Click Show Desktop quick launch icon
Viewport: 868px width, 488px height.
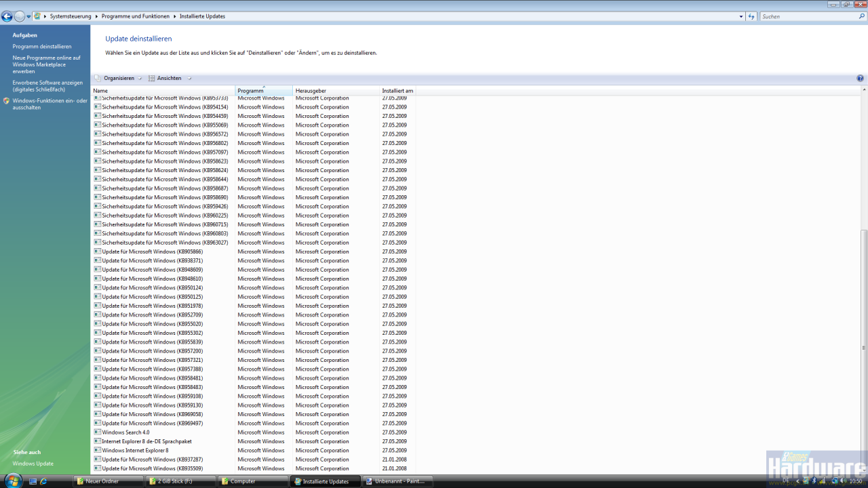point(33,481)
